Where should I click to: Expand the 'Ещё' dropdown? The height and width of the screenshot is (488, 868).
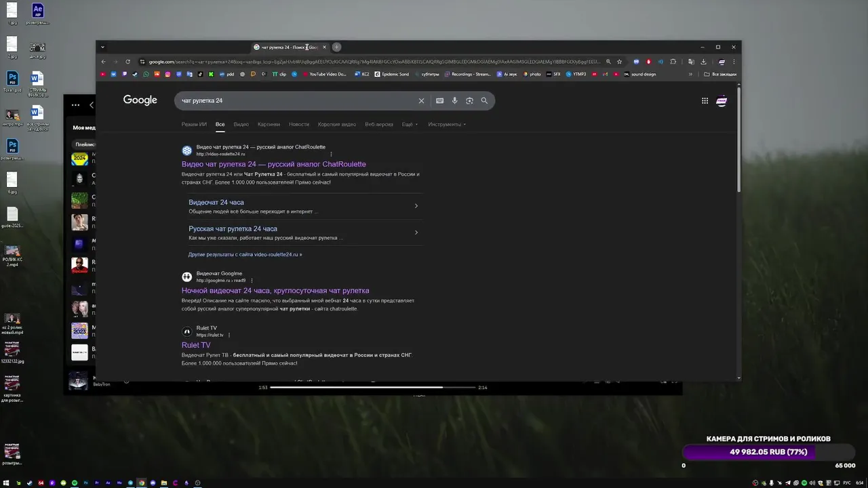pyautogui.click(x=410, y=124)
